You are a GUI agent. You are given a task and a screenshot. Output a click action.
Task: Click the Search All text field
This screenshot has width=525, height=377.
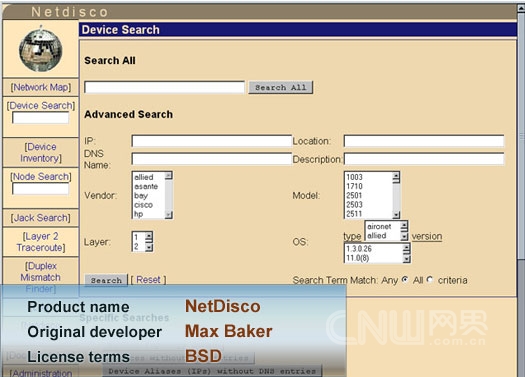point(164,87)
